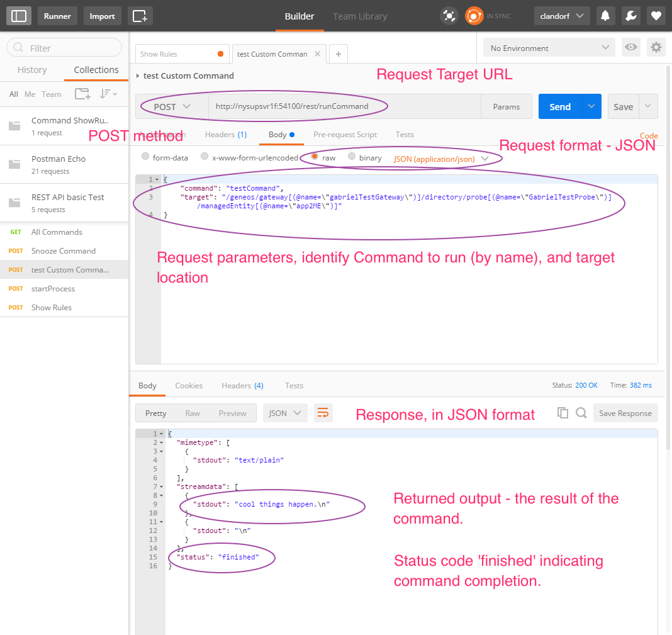Click the heart icon in header

click(x=656, y=16)
